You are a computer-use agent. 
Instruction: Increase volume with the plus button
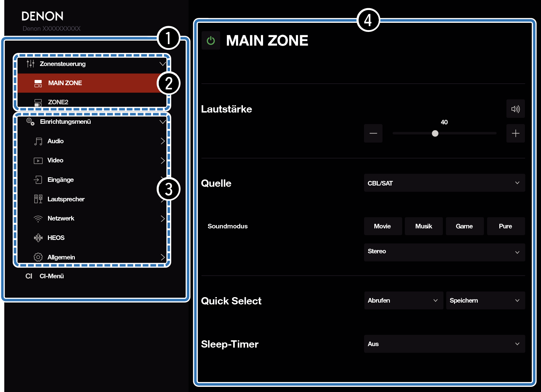(x=515, y=133)
